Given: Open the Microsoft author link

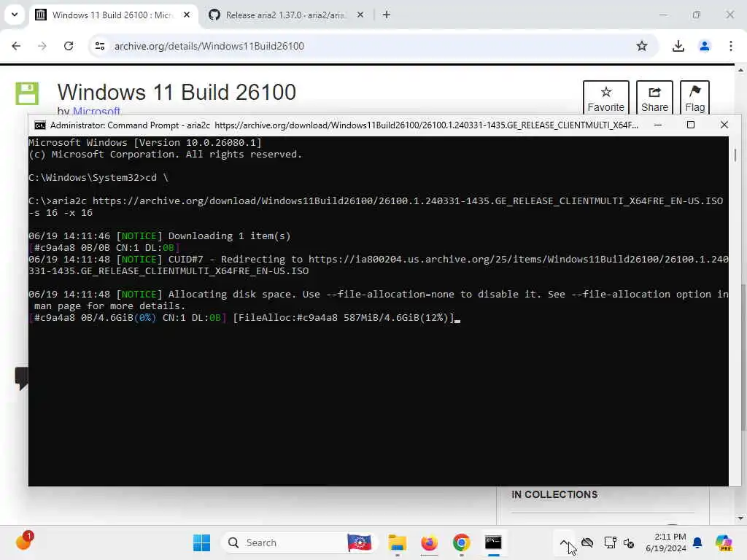Looking at the screenshot, I should (96, 111).
